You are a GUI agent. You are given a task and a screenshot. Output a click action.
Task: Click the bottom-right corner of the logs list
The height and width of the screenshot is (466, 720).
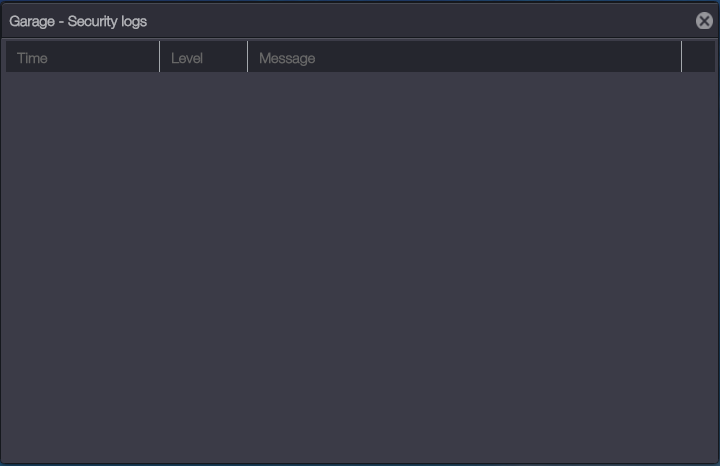pos(708,454)
